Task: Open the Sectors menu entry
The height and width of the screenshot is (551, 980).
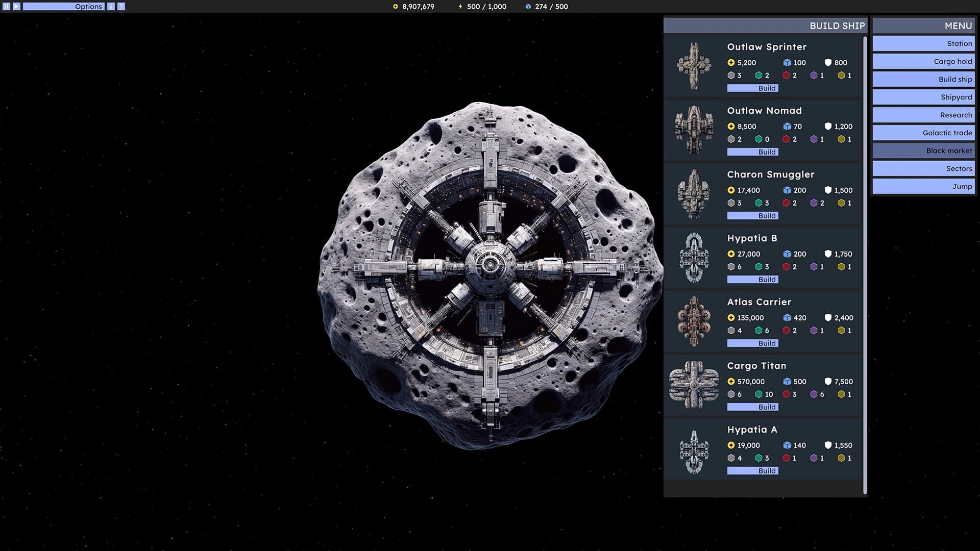Action: pyautogui.click(x=923, y=168)
